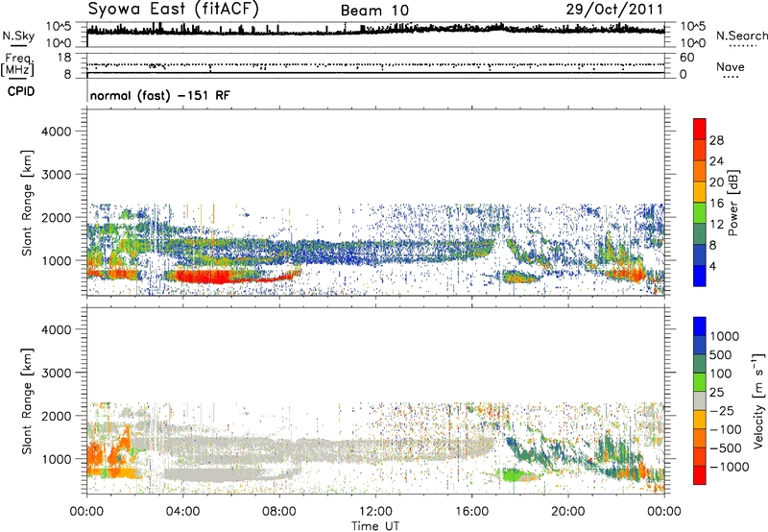Click the '12:00' time tick label
Image resolution: width=768 pixels, height=532 pixels.
375,512
